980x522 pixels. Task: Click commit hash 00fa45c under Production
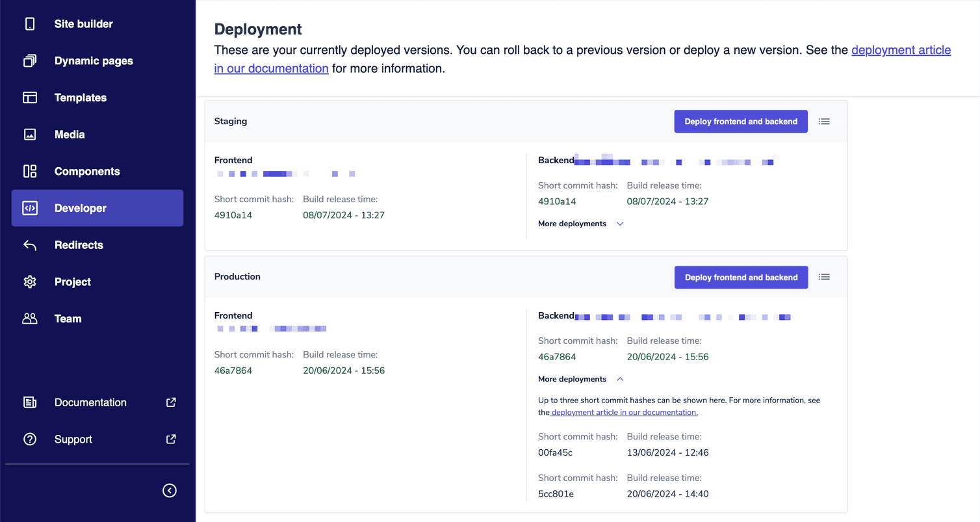(555, 452)
